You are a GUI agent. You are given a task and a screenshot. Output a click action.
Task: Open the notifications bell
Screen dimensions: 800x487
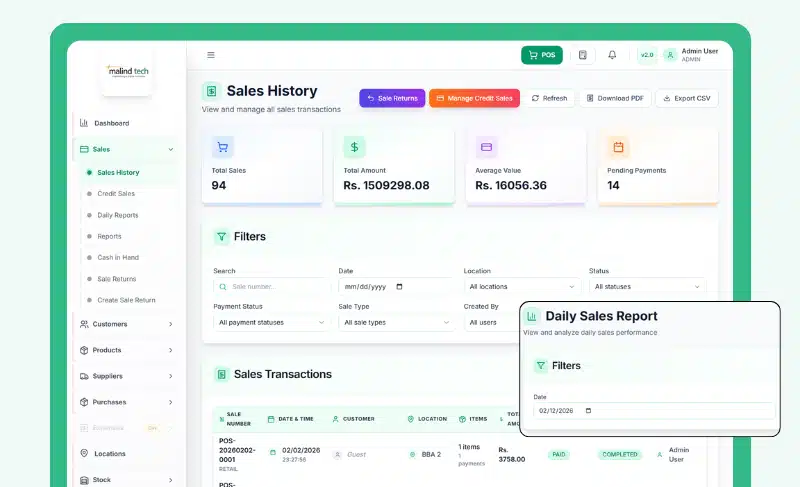[612, 55]
